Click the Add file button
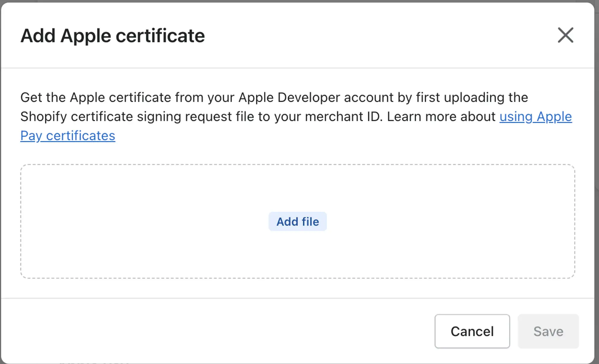The width and height of the screenshot is (599, 364). coord(298,221)
